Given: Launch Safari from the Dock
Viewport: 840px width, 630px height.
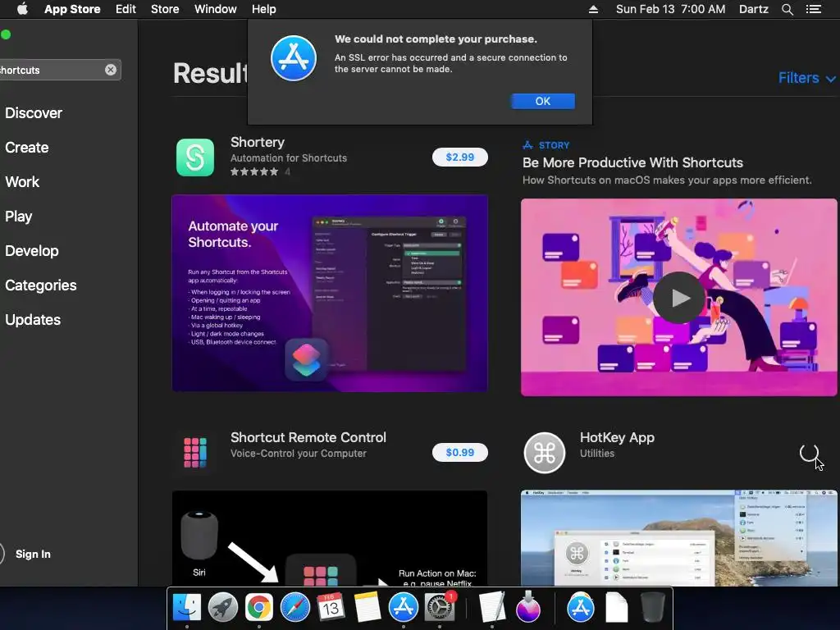Looking at the screenshot, I should point(295,607).
